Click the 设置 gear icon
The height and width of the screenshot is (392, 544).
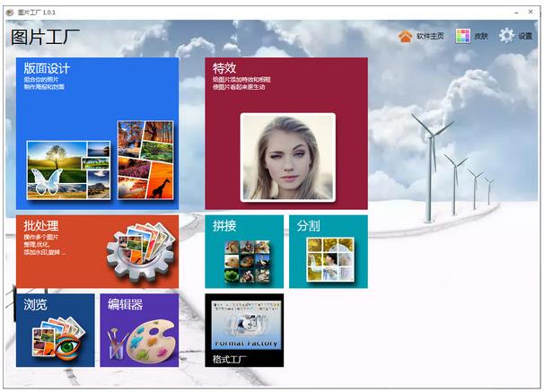click(x=507, y=36)
